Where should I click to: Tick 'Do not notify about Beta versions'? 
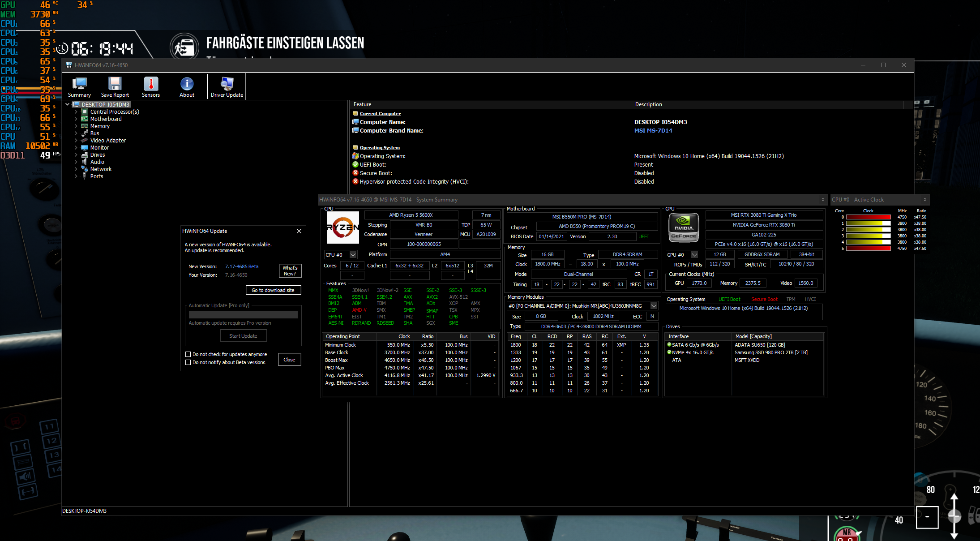[188, 362]
